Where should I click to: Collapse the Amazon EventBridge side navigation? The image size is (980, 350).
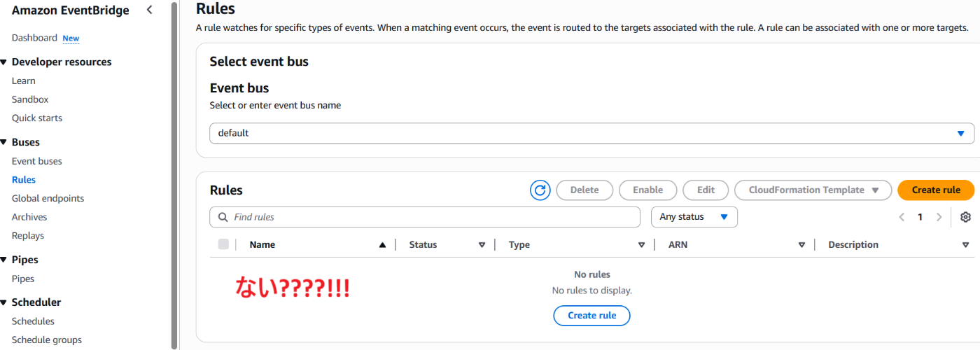(x=149, y=10)
